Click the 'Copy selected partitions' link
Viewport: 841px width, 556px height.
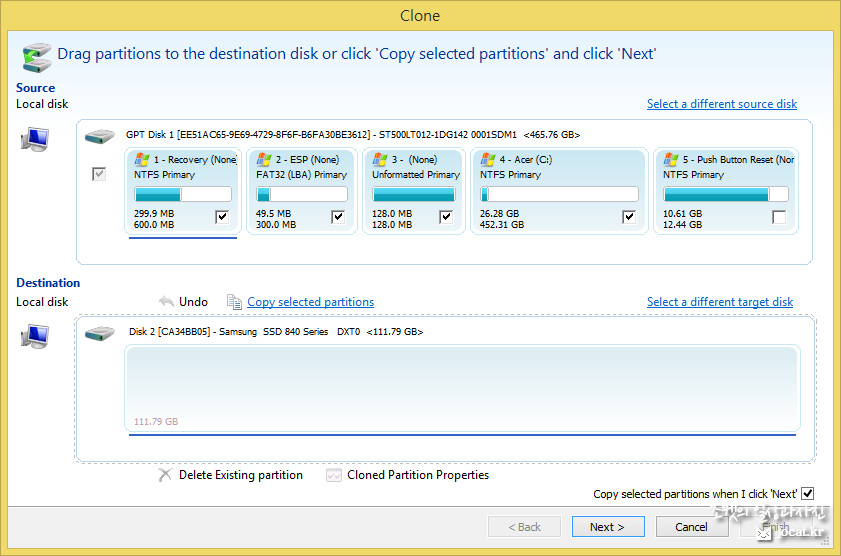310,302
